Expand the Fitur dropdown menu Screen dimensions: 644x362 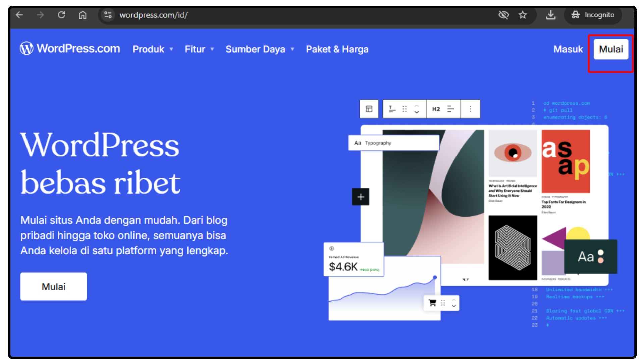tap(199, 49)
